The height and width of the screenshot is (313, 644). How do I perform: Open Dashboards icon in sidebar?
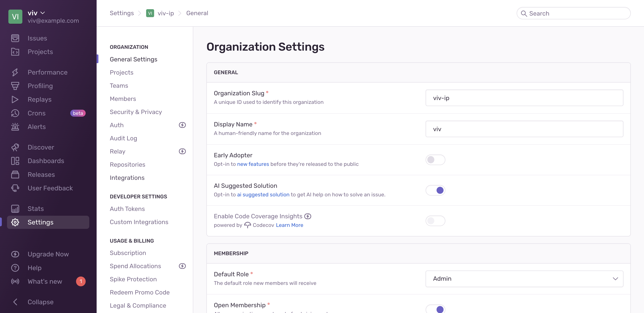coord(15,161)
